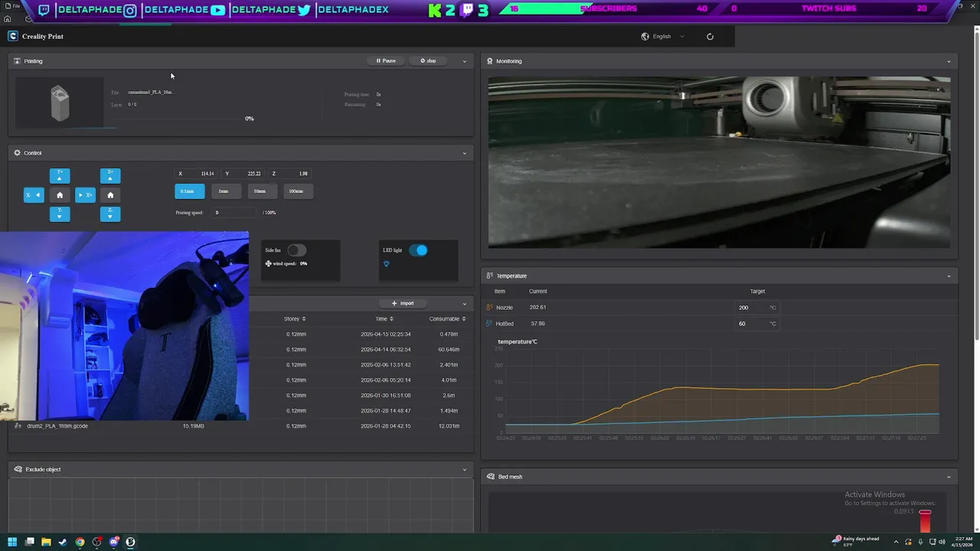The height and width of the screenshot is (551, 980).
Task: Edit the Nozzle target temperature field
Action: tap(757, 308)
